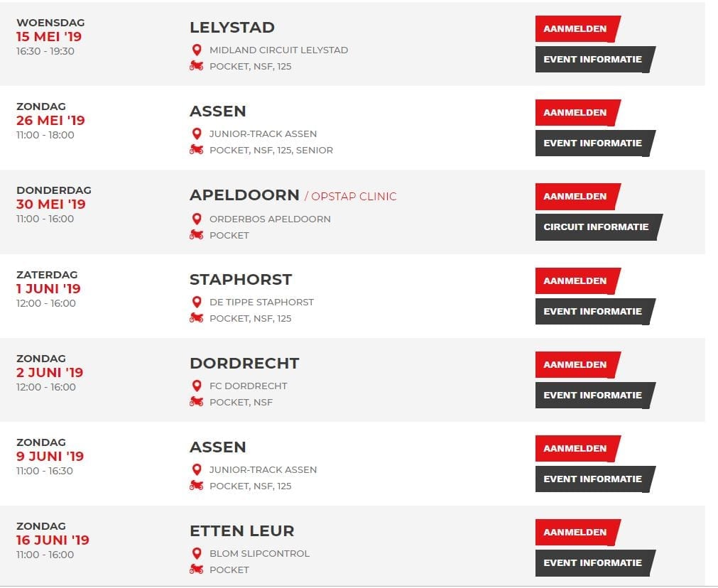Click location pin icon for Midland Circuit Lelystad
Screen dimensions: 718x588
click(x=197, y=50)
